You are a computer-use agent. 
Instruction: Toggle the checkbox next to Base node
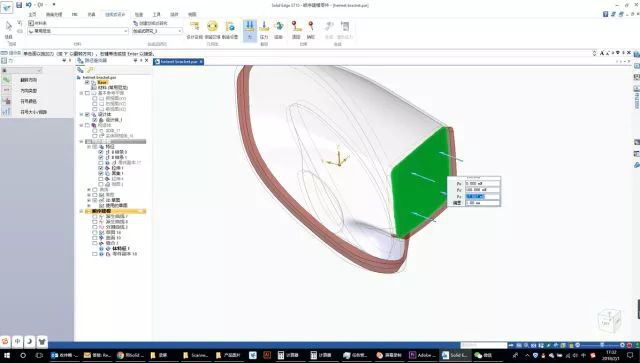click(x=87, y=82)
